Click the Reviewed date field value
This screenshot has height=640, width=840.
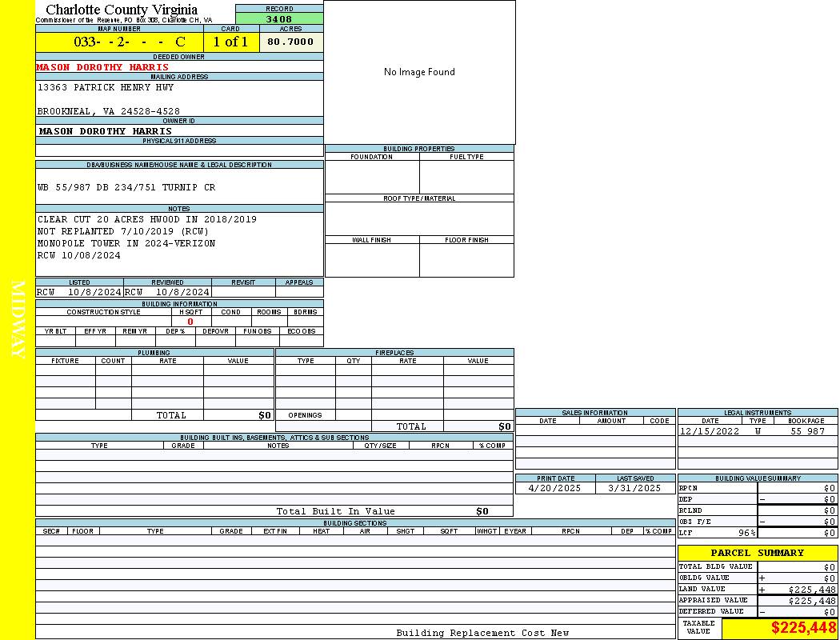pyautogui.click(x=167, y=293)
